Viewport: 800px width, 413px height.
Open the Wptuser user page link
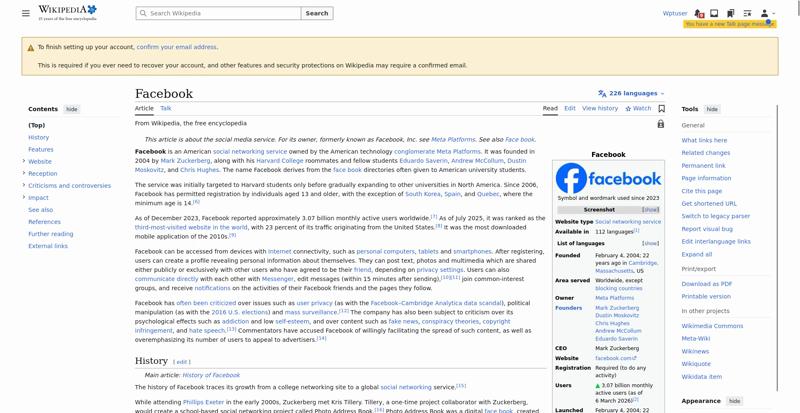675,13
